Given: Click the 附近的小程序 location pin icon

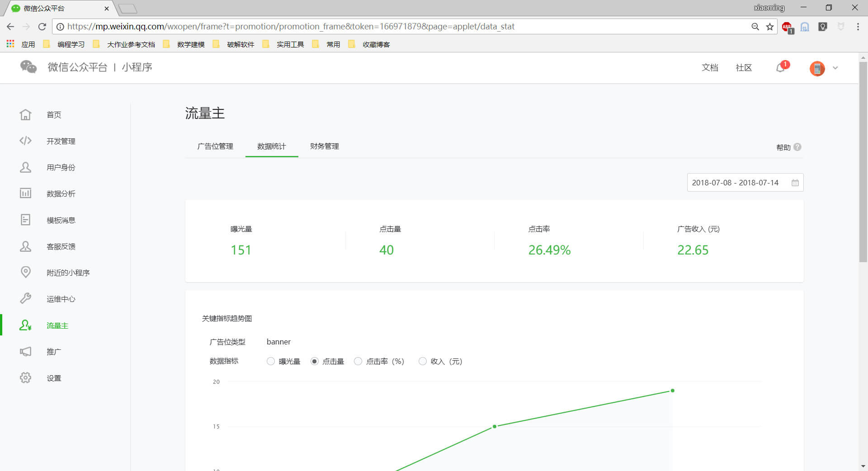Looking at the screenshot, I should click(25, 273).
